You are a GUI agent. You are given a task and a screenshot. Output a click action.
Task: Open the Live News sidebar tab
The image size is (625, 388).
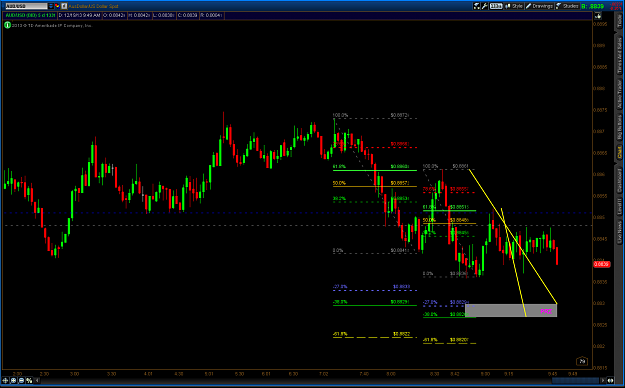(x=619, y=232)
